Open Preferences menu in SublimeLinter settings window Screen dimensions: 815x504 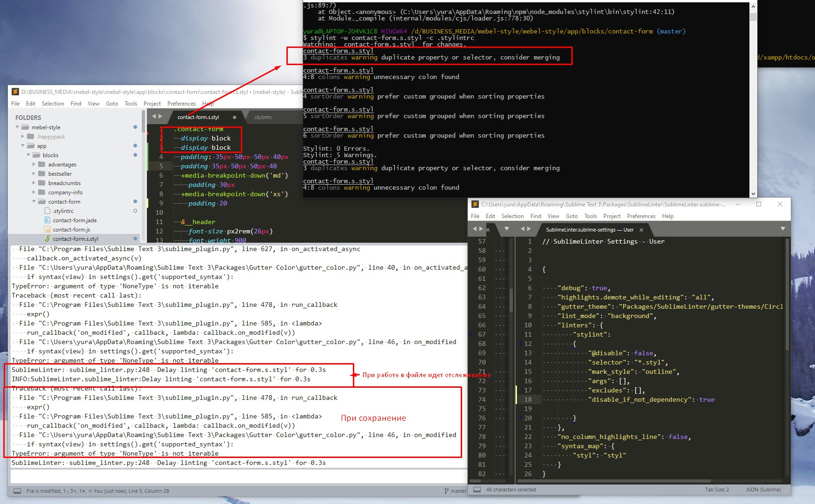point(641,216)
